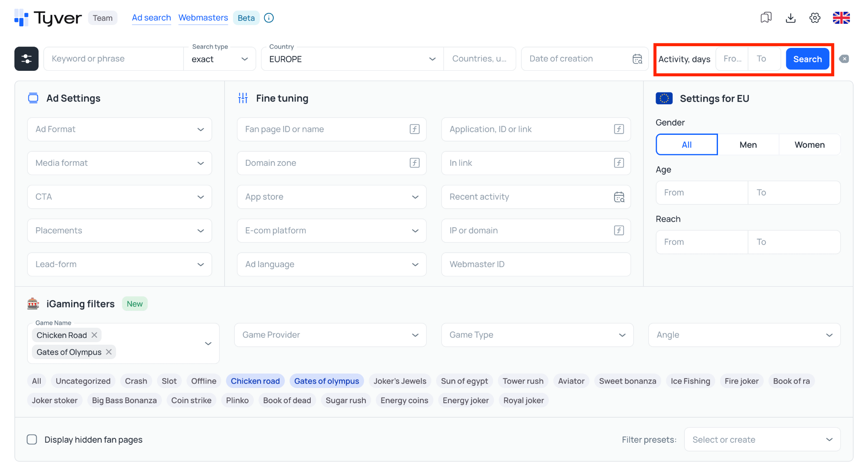
Task: Open the settings gear icon
Action: pos(815,18)
